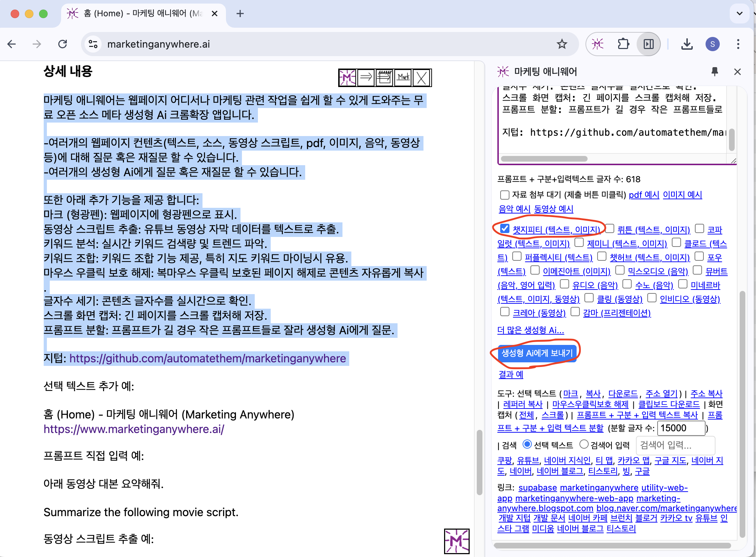Click 더 많은 생성형 Ai... link
This screenshot has width=756, height=557.
(x=531, y=330)
